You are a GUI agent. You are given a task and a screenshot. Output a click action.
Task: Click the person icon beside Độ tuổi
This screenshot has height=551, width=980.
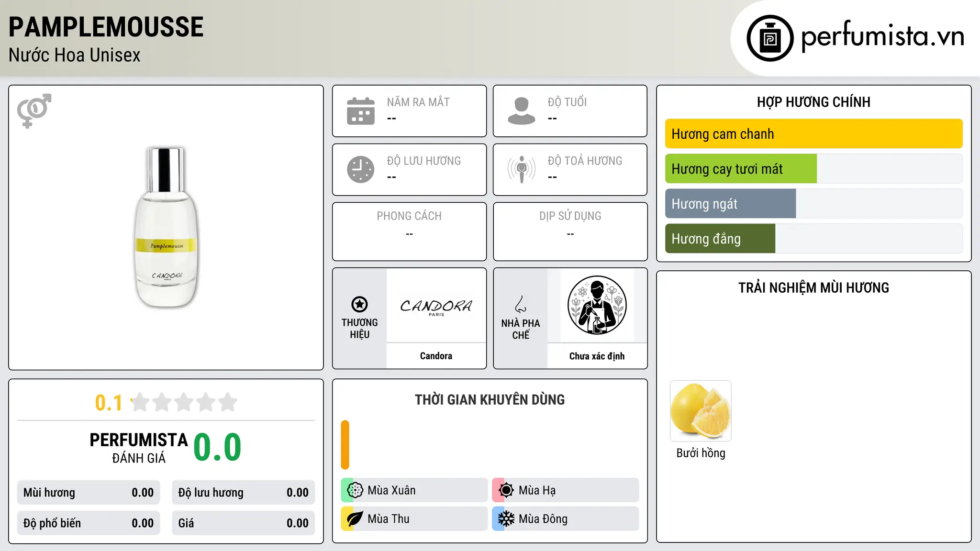pos(522,111)
